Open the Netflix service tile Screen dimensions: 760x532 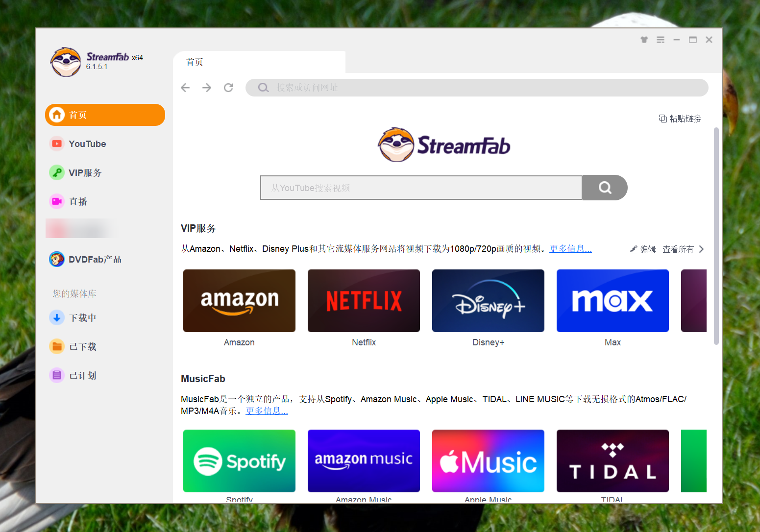click(364, 301)
